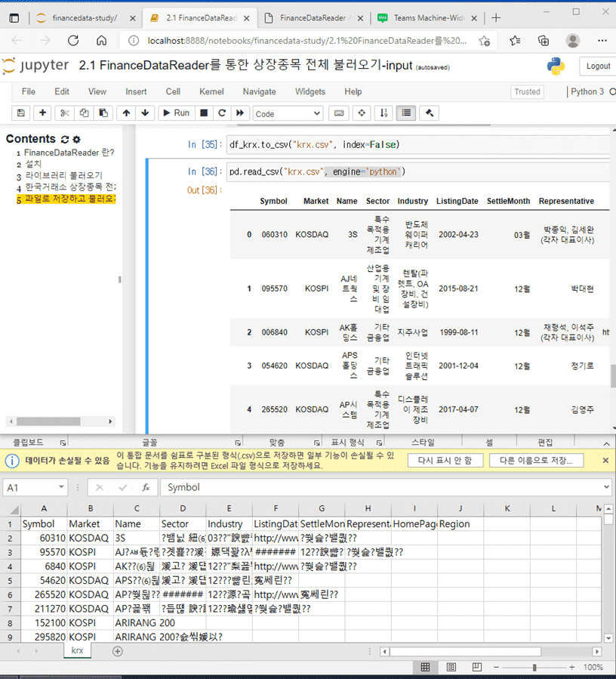616x679 pixels.
Task: Click the Jupyter Logout button
Action: (x=597, y=66)
